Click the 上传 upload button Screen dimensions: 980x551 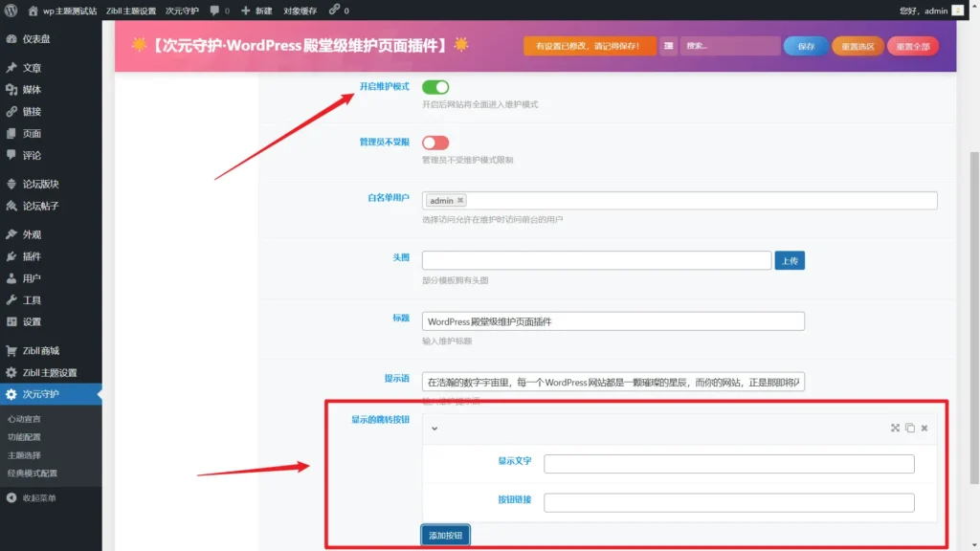pos(790,260)
